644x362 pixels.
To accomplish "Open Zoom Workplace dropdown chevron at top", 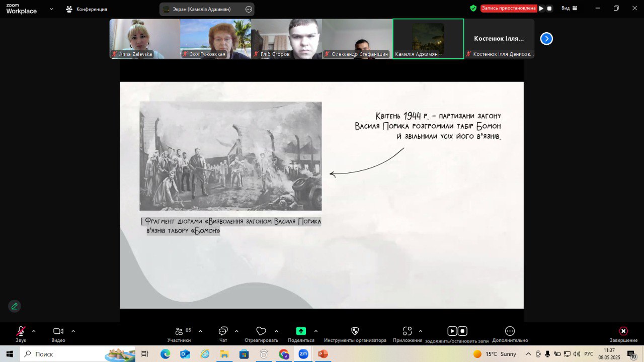I will 51,9.
